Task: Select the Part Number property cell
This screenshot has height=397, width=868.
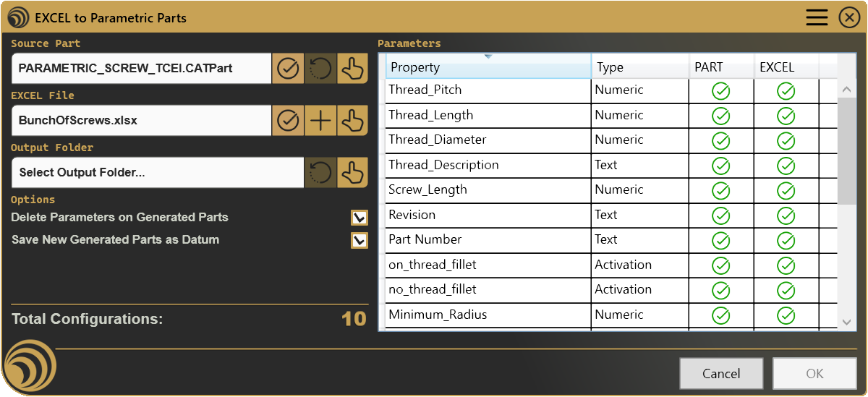Action: click(488, 240)
